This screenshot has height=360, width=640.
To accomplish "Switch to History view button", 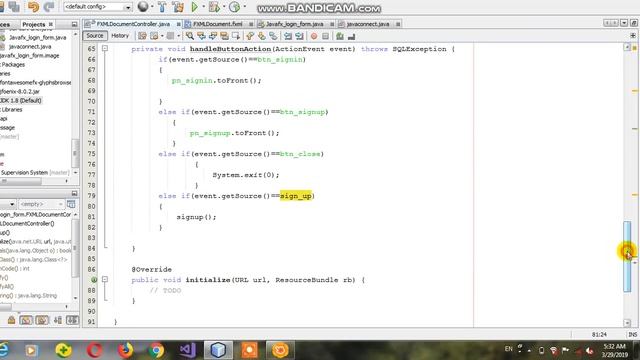I will pyautogui.click(x=120, y=36).
